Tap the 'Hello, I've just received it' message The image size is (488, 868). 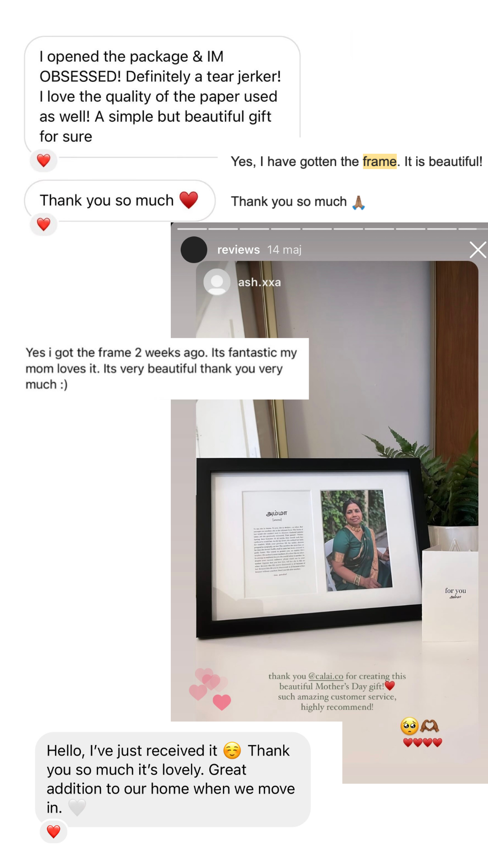[x=173, y=779]
